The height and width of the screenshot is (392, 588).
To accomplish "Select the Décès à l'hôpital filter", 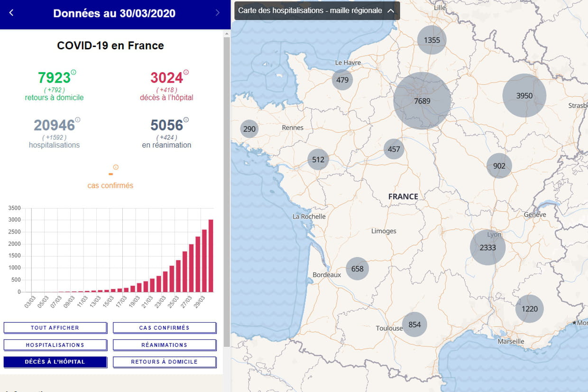I will pyautogui.click(x=55, y=362).
